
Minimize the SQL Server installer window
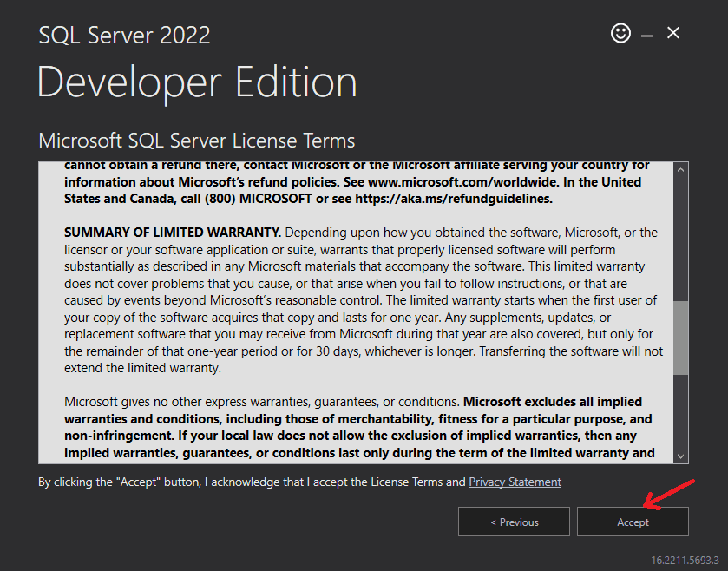tap(647, 35)
